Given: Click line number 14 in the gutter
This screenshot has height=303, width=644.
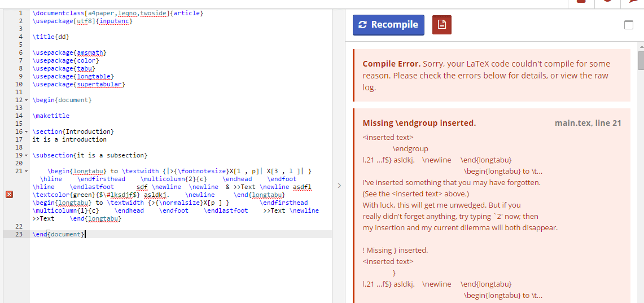Looking at the screenshot, I should point(19,116).
